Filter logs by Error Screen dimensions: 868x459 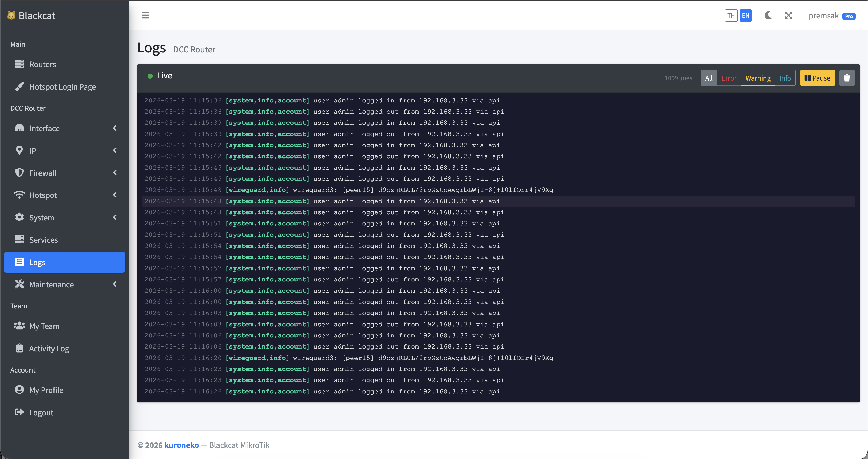pos(729,78)
